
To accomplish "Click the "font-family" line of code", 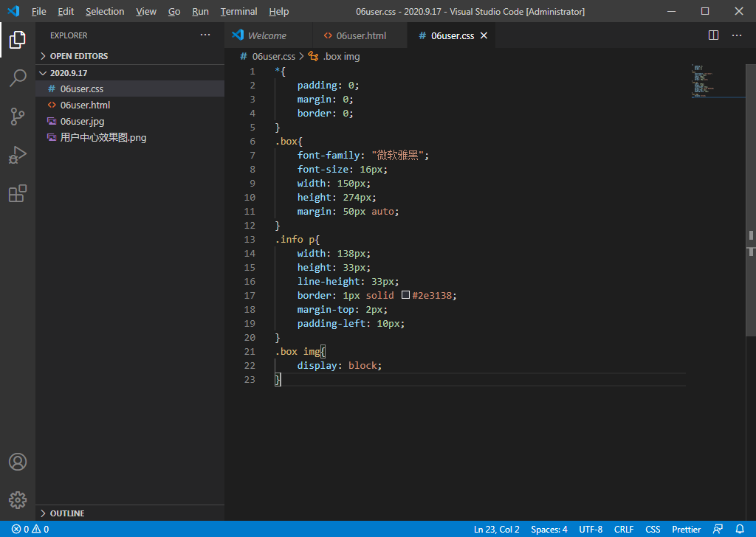I will pyautogui.click(x=363, y=155).
